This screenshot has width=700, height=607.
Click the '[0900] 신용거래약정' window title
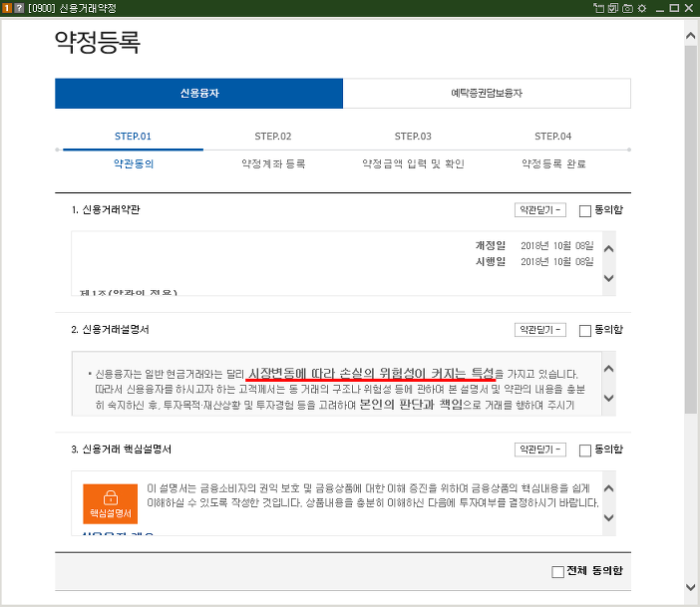tap(72, 8)
